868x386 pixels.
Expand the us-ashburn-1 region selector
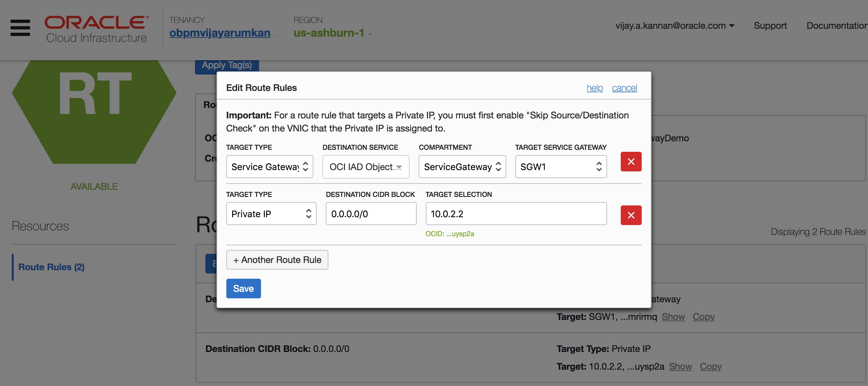(333, 33)
